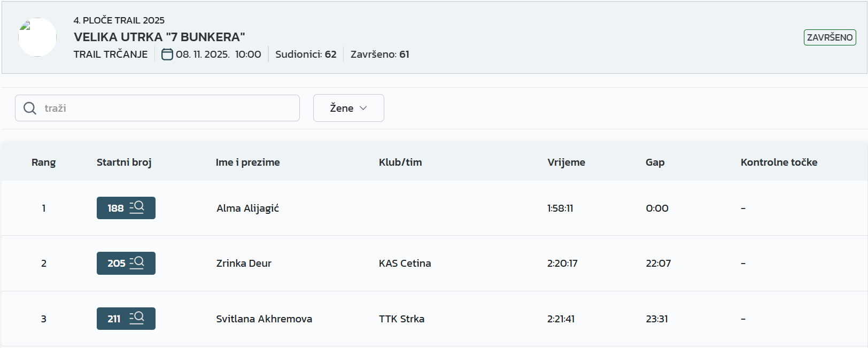Click the ZAVRŠENO status badge
This screenshot has height=348, width=868.
point(830,37)
